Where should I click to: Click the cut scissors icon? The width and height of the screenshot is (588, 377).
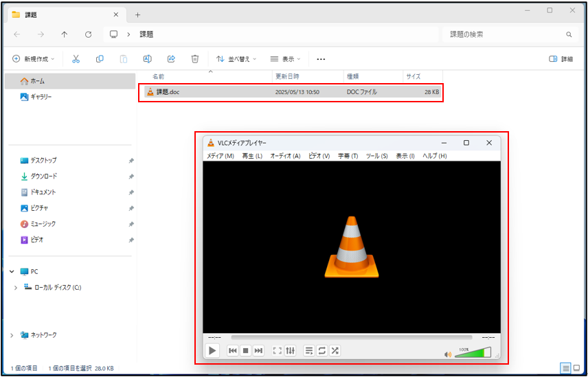[x=76, y=59]
